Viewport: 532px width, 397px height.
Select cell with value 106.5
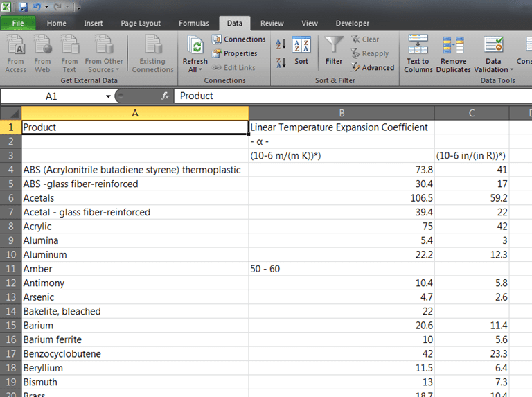(342, 198)
